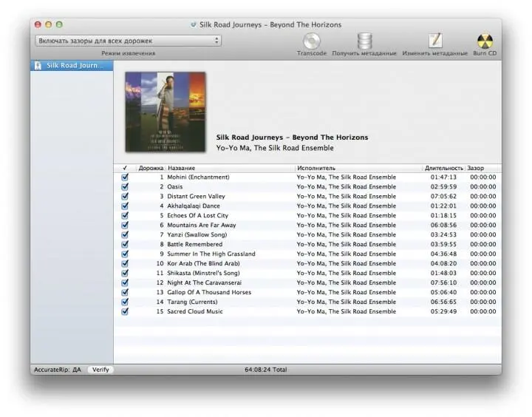Image resolution: width=532 pixels, height=417 pixels.
Task: Toggle the Battle Remembered checkbox
Action: [125, 244]
